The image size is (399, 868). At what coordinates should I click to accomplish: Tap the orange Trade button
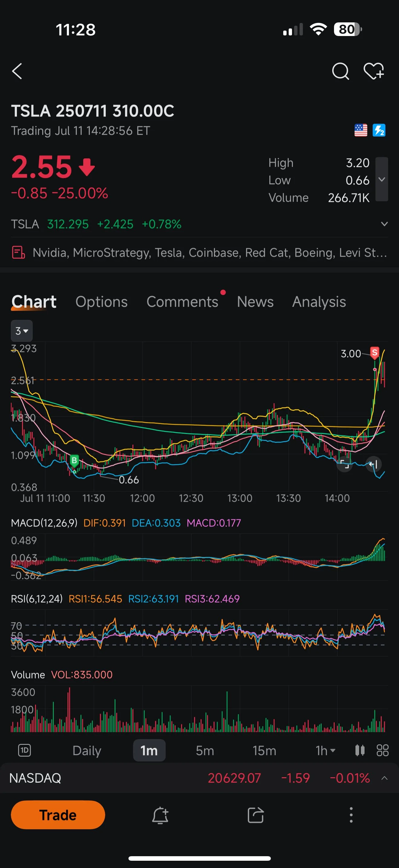(58, 815)
